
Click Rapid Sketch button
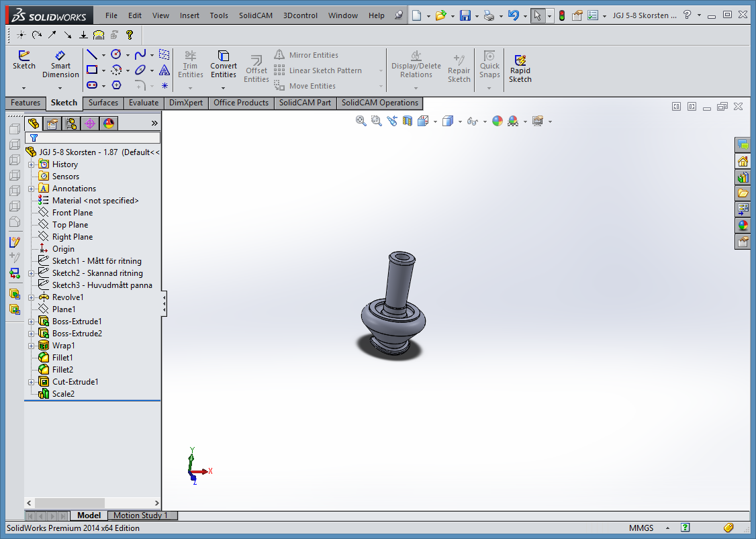point(520,68)
